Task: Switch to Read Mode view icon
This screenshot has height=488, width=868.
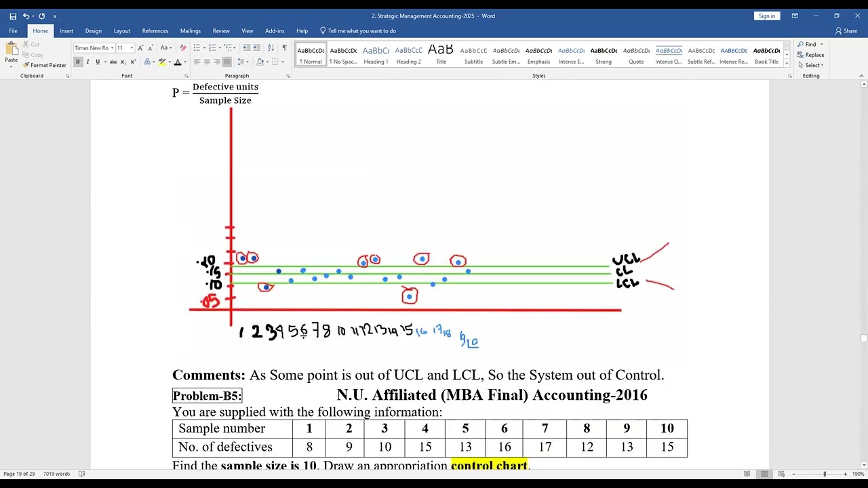Action: coord(747,474)
